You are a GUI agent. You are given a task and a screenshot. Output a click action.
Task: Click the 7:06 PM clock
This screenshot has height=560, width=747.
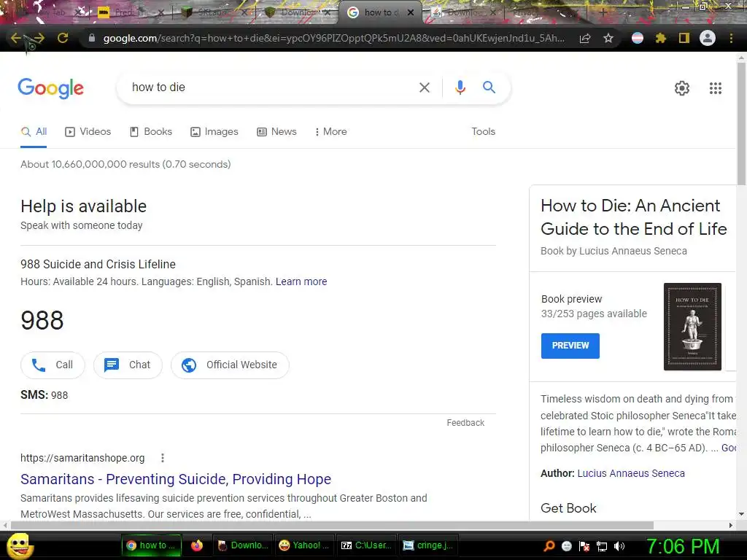coord(682,546)
